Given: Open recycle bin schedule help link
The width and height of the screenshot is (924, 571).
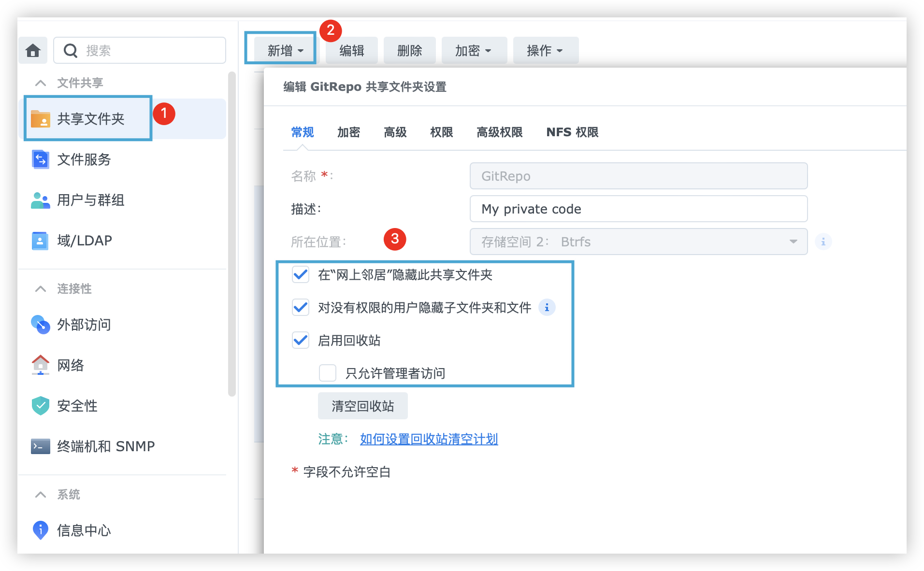Looking at the screenshot, I should click(429, 439).
